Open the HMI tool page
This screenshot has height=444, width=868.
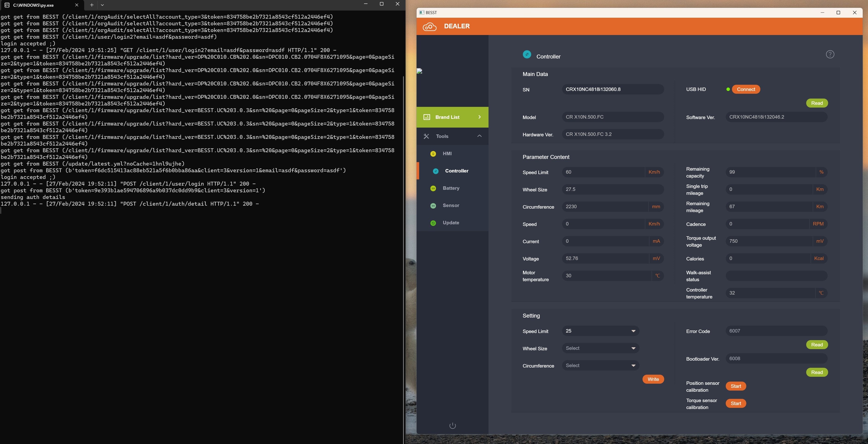click(x=453, y=154)
